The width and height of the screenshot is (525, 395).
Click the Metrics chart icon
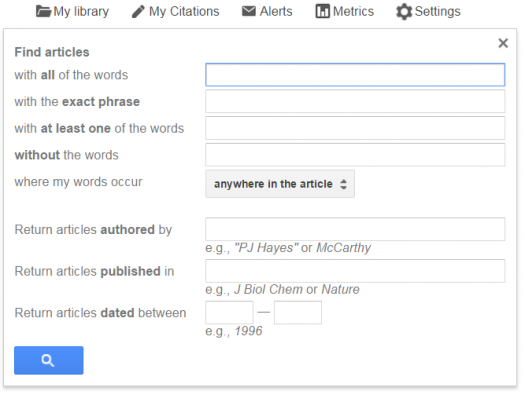tap(322, 11)
